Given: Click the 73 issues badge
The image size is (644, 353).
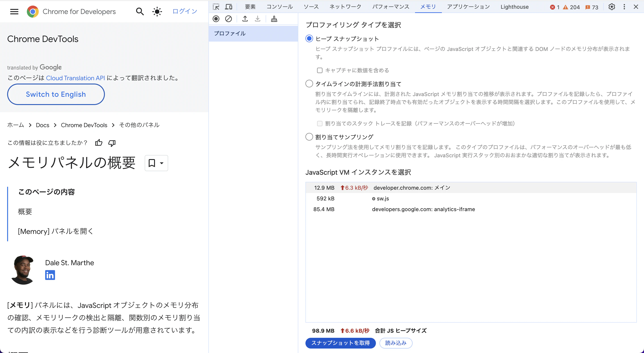Looking at the screenshot, I should (592, 7).
